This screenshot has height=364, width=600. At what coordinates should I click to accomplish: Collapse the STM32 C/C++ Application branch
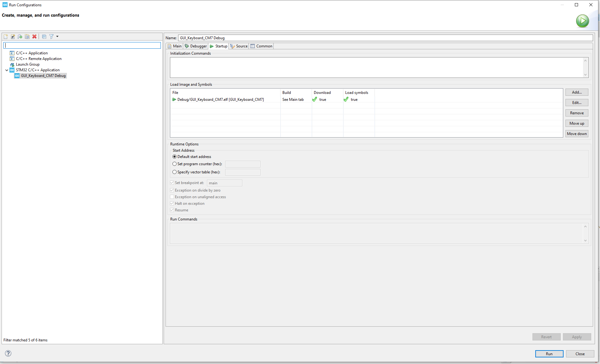tap(6, 70)
